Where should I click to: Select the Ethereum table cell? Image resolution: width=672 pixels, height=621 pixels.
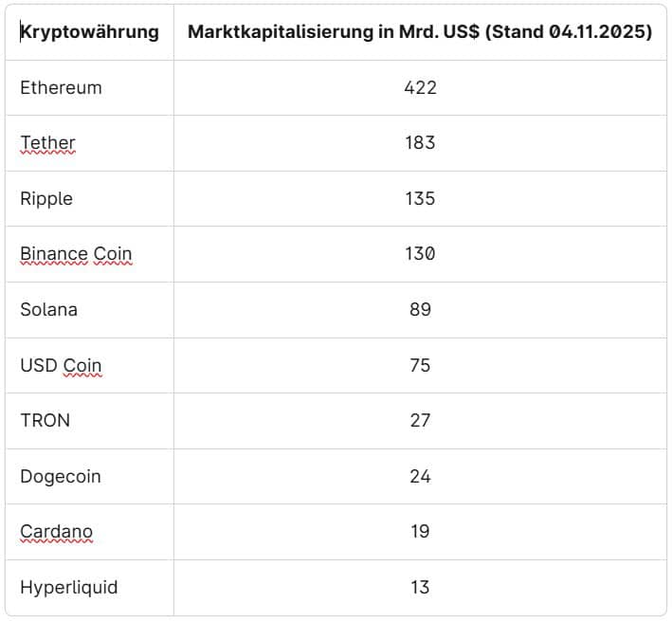(61, 87)
